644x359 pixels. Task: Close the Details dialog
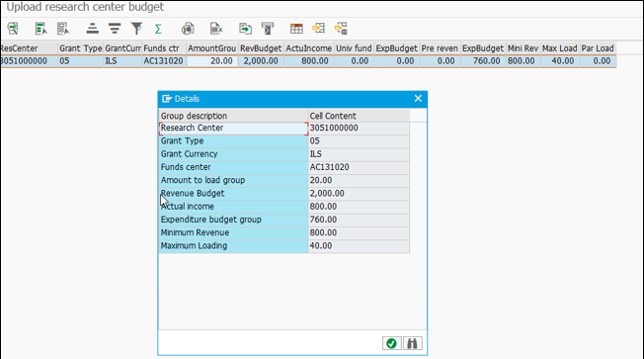pos(418,98)
